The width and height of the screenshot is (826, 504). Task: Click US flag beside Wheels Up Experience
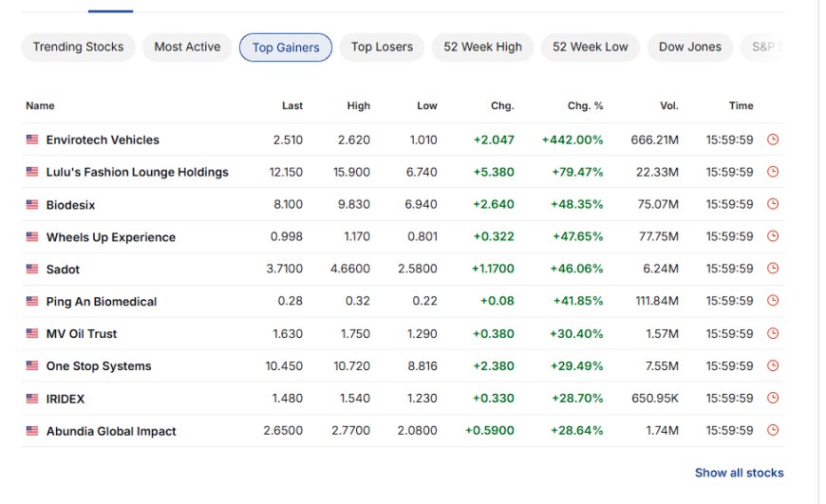[x=32, y=237]
